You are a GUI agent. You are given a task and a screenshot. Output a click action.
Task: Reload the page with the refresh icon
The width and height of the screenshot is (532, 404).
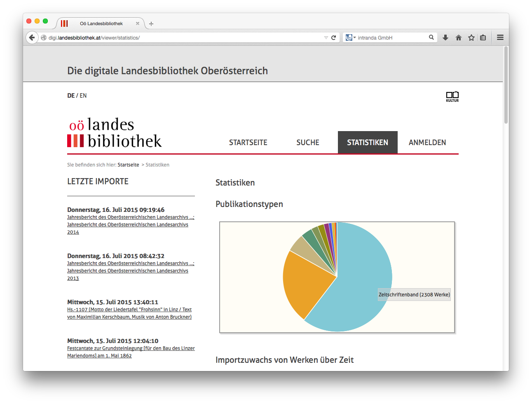tap(334, 38)
